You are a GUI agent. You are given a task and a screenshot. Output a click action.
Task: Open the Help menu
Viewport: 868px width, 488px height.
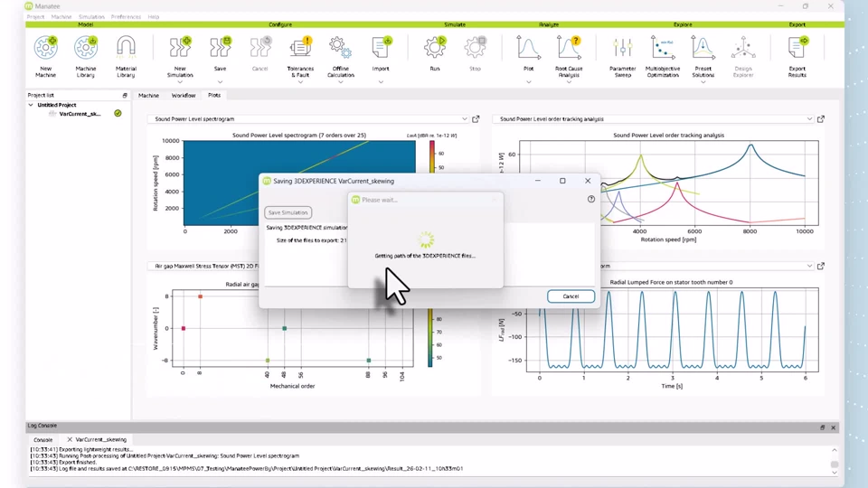coord(154,16)
